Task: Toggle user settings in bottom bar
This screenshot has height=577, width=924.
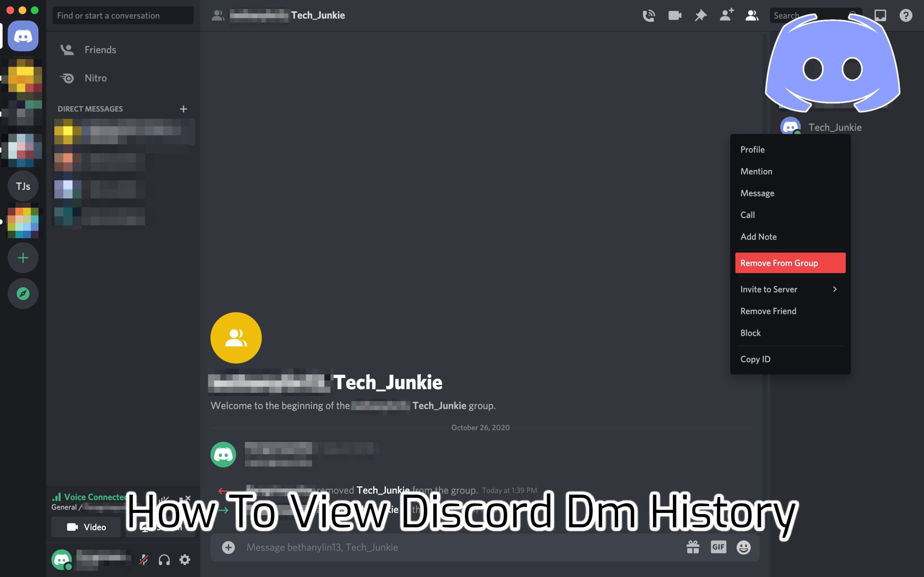Action: coord(185,560)
